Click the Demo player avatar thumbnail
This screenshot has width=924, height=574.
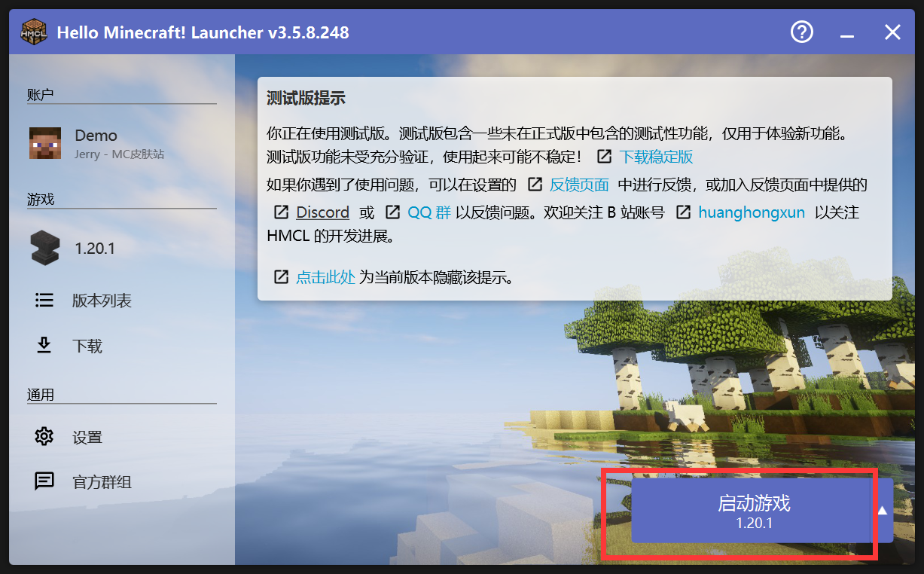pos(45,143)
